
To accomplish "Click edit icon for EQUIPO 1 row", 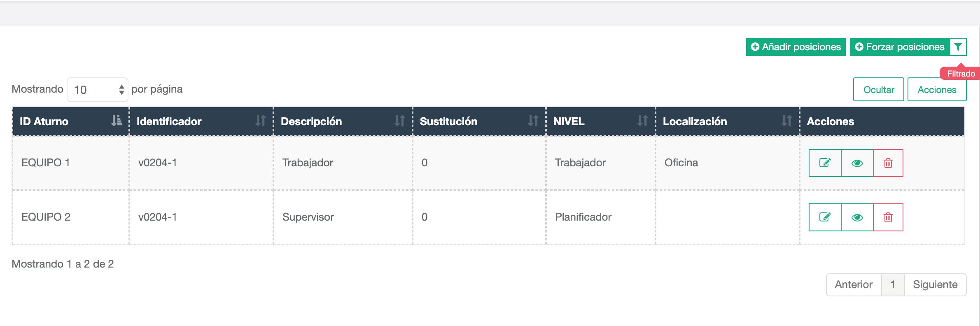I will (x=825, y=163).
